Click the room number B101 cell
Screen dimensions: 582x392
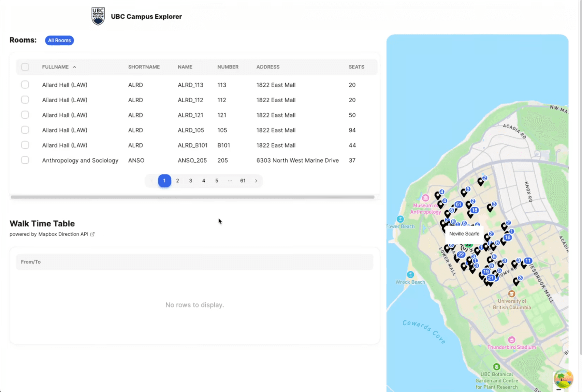point(223,145)
